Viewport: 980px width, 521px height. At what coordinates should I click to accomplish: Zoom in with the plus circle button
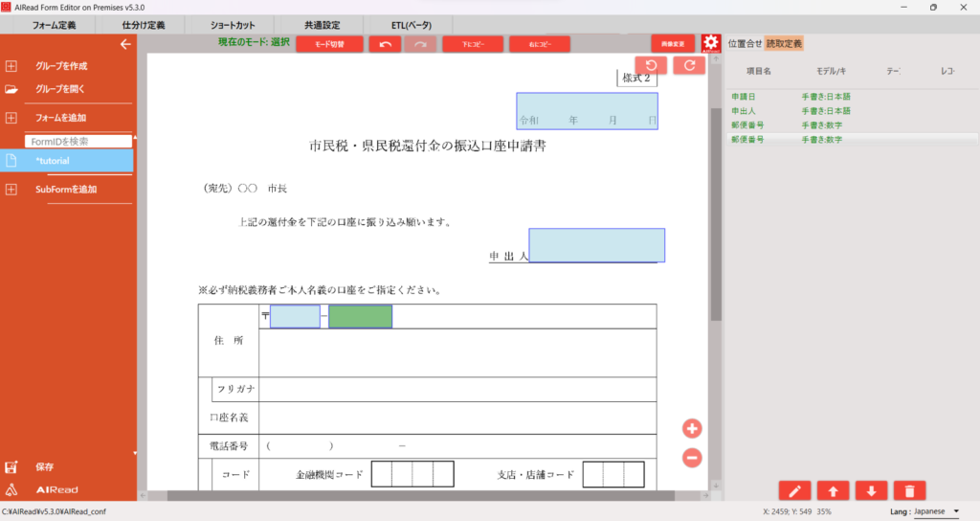(x=692, y=429)
